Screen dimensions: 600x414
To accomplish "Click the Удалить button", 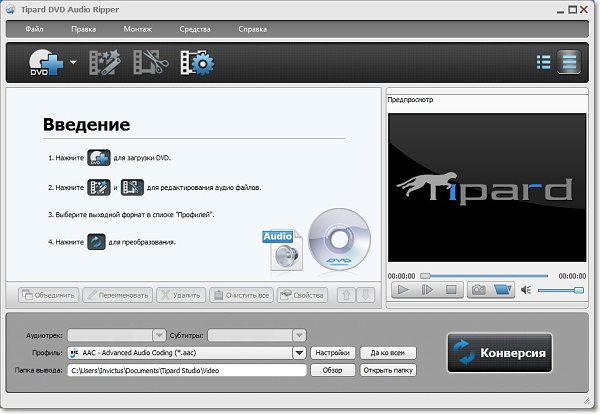I will tap(181, 295).
